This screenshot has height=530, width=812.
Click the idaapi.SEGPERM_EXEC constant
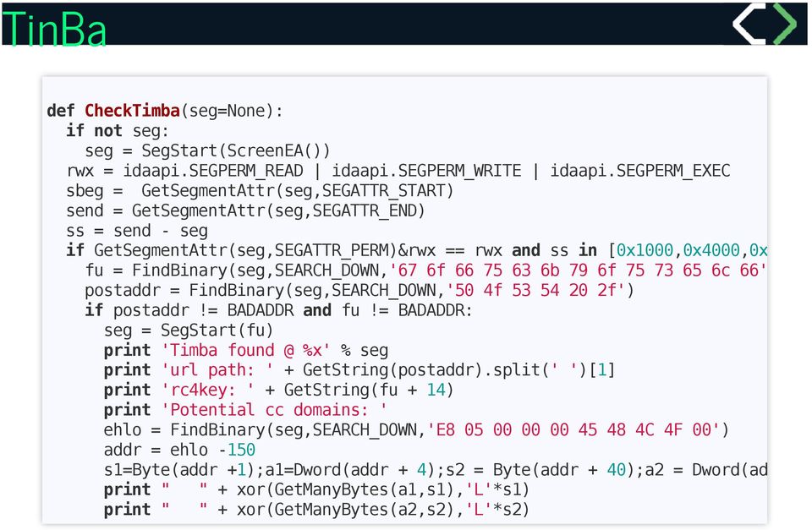click(x=640, y=171)
